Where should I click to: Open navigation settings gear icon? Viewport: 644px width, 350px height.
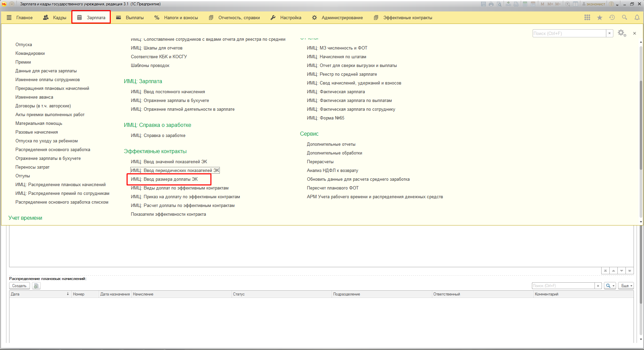pyautogui.click(x=621, y=33)
